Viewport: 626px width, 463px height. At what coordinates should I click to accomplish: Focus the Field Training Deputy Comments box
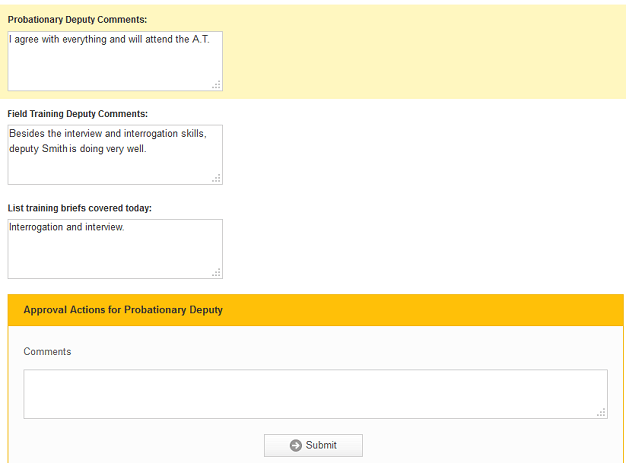point(115,155)
